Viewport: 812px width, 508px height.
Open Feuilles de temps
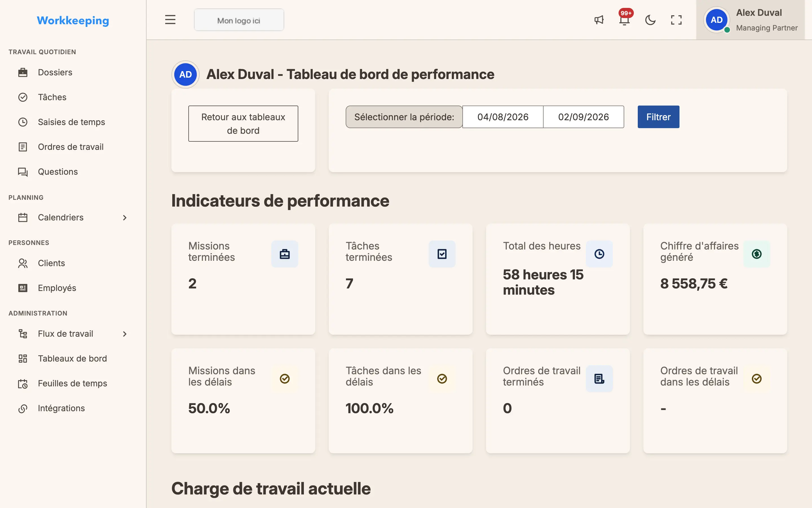click(73, 383)
